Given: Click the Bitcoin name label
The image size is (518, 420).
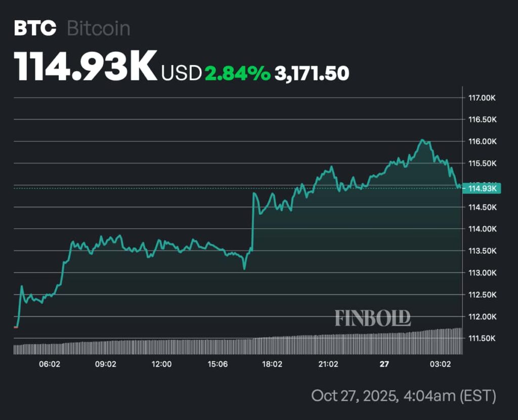Looking at the screenshot, I should pos(99,29).
